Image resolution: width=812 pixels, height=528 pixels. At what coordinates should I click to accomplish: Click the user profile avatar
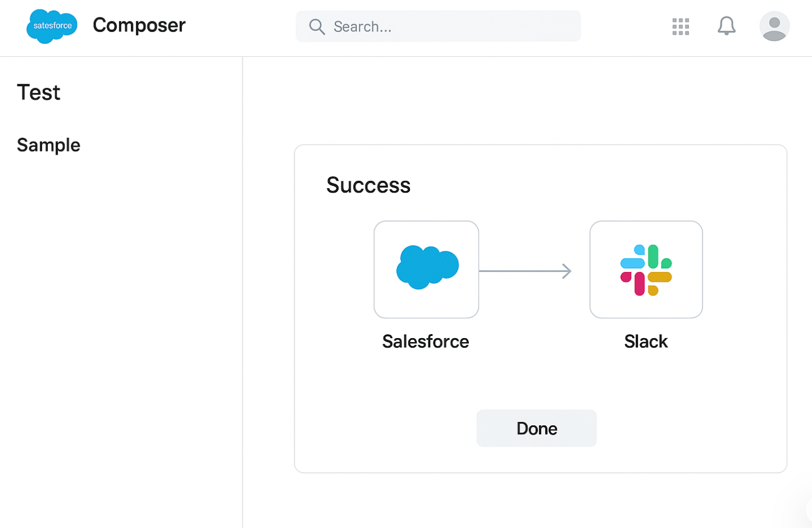774,26
